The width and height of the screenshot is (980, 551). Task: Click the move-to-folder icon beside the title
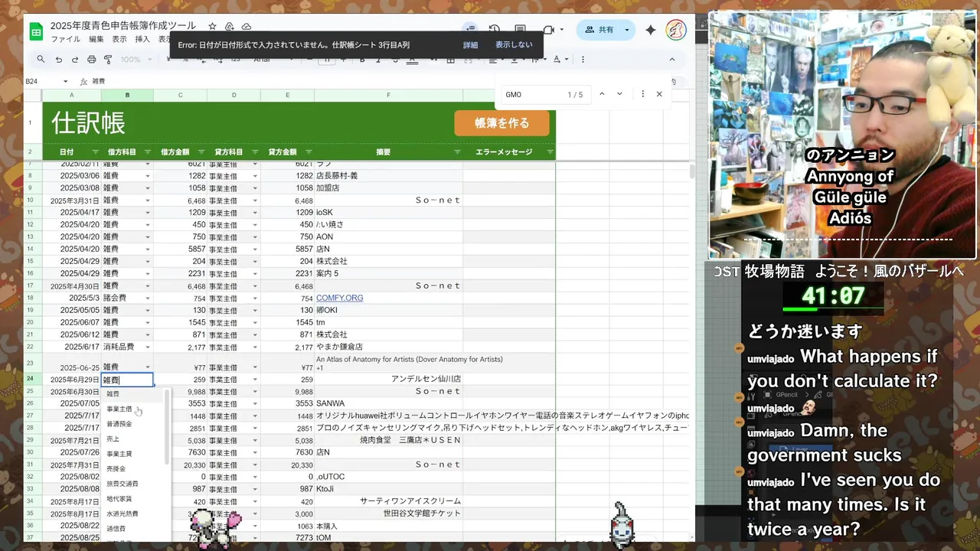pos(228,26)
